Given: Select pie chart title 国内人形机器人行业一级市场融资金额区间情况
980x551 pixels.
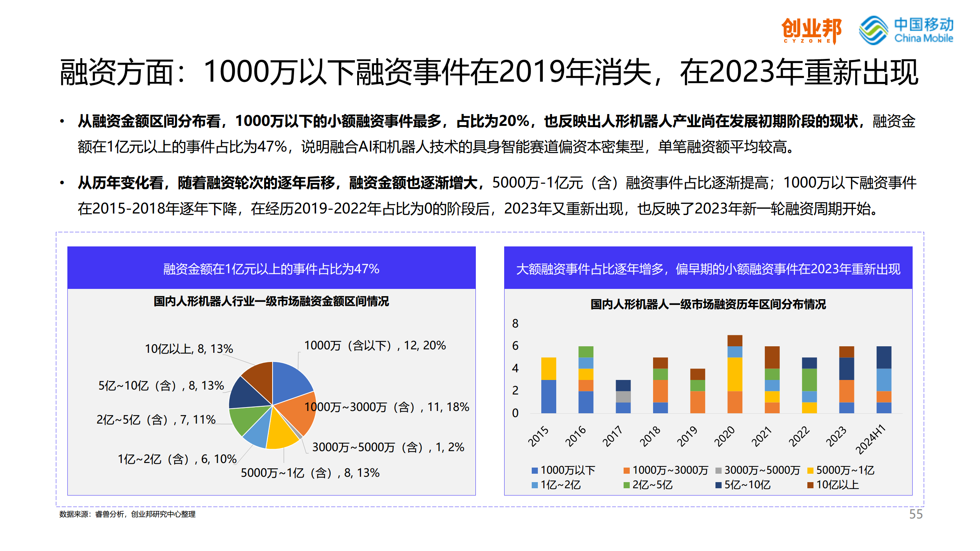Looking at the screenshot, I should pyautogui.click(x=271, y=301).
